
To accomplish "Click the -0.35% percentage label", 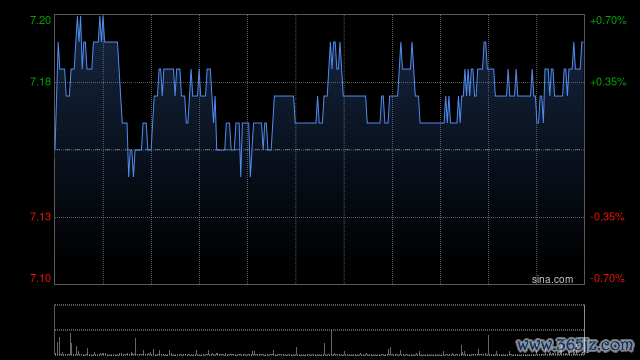I will [x=607, y=217].
